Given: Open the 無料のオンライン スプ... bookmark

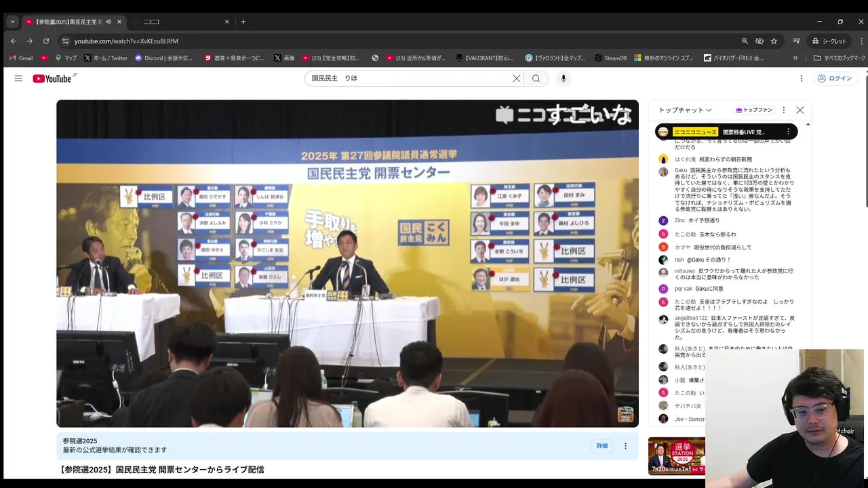Looking at the screenshot, I should [664, 58].
